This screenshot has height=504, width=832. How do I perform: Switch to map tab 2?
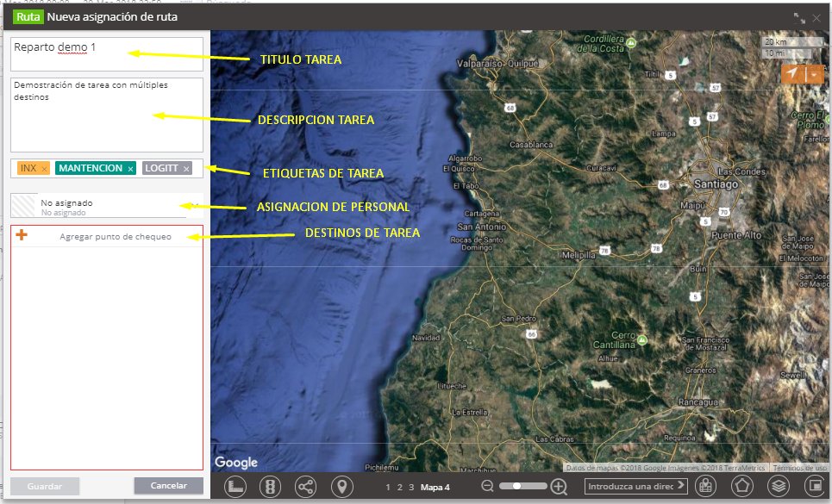click(399, 487)
